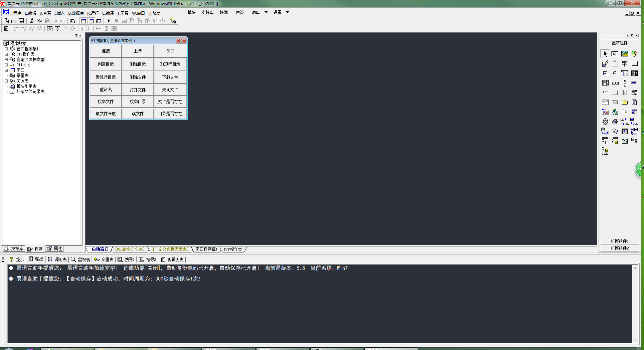The image size is (644, 350).
Task: Open the B.数据库 menu
Action: point(76,13)
